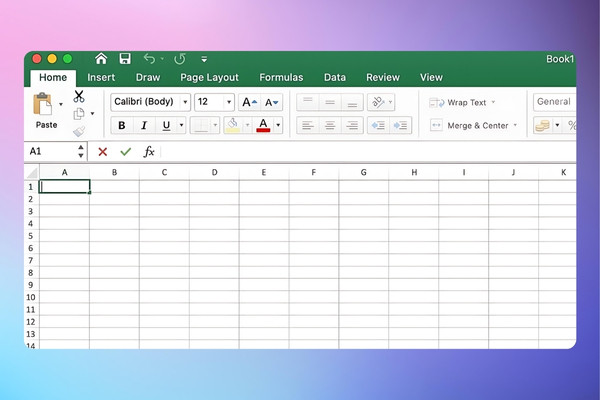Increase the cell indent
This screenshot has width=600, height=400.
pyautogui.click(x=400, y=125)
